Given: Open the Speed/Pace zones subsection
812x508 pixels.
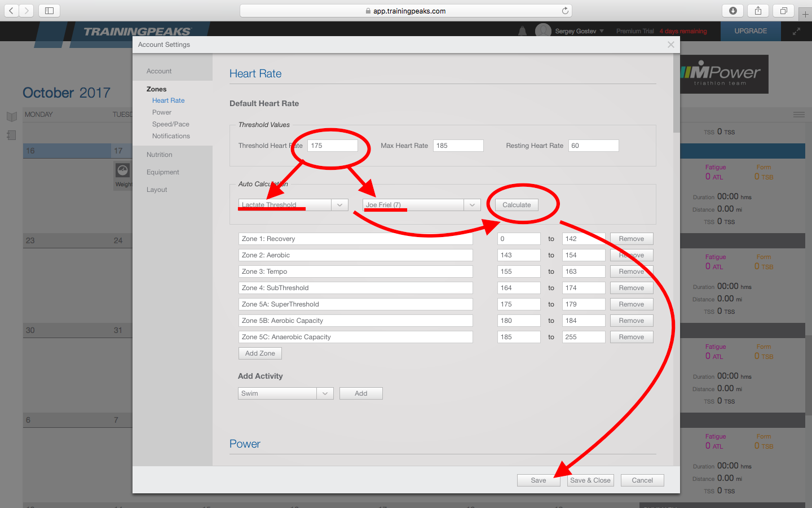Looking at the screenshot, I should tap(170, 124).
